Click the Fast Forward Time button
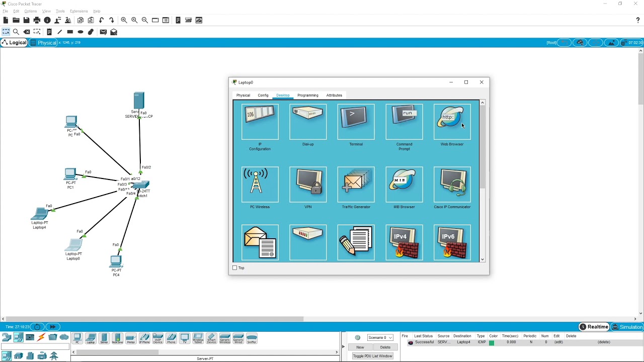Image resolution: width=644 pixels, height=362 pixels. (x=52, y=327)
